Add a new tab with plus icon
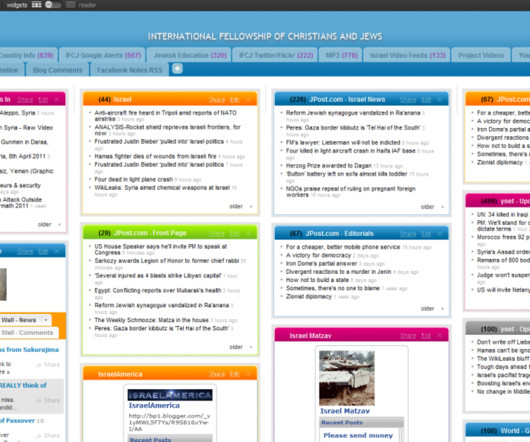Viewport: 530px width, 442px height. tap(177, 69)
